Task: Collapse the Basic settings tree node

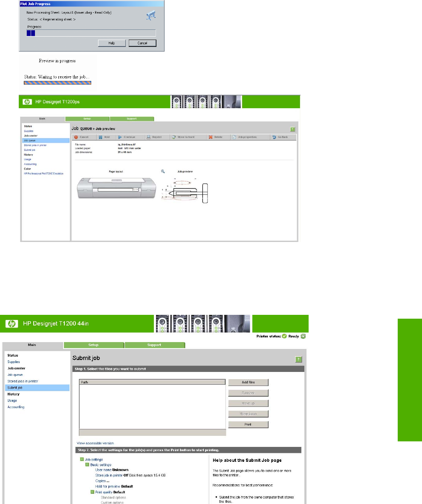Action: pyautogui.click(x=87, y=465)
